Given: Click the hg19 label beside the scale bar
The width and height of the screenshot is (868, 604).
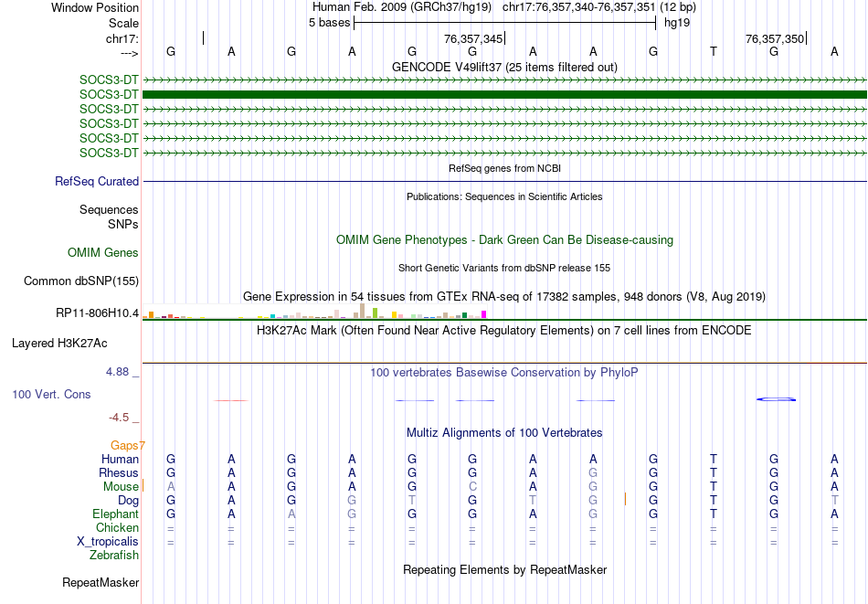Looking at the screenshot, I should 677,23.
